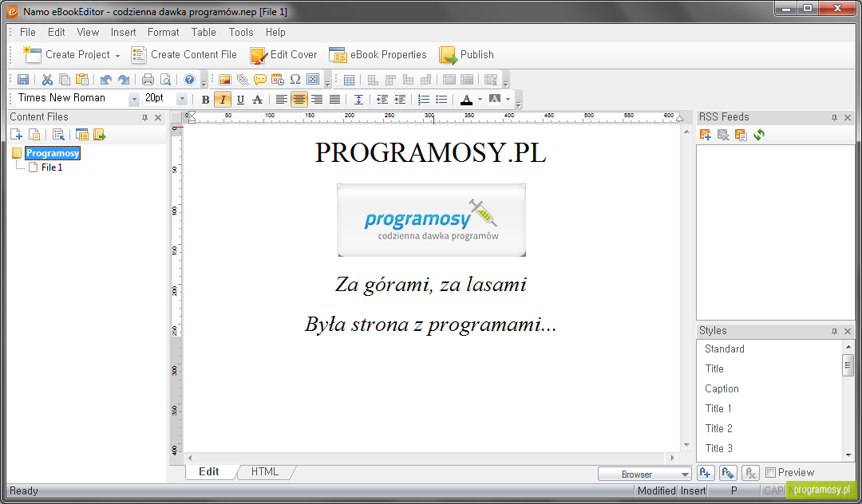The height and width of the screenshot is (504, 862).
Task: Refresh RSS feeds with the green arrows icon
Action: click(x=759, y=135)
